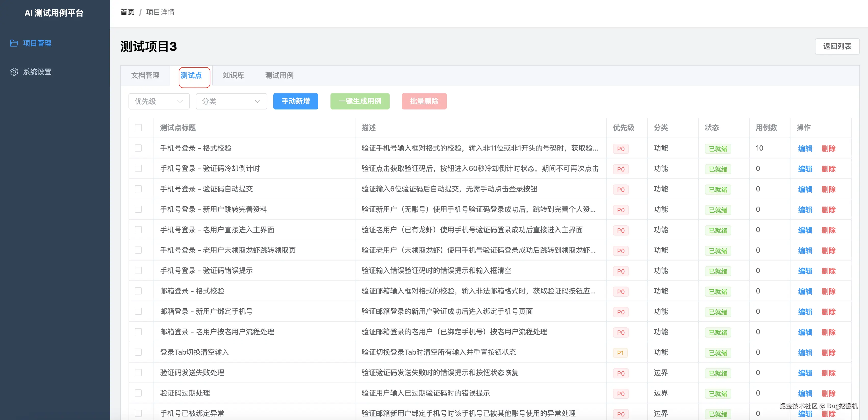This screenshot has height=420, width=868.
Task: Click 首页 breadcrumb link
Action: click(127, 12)
